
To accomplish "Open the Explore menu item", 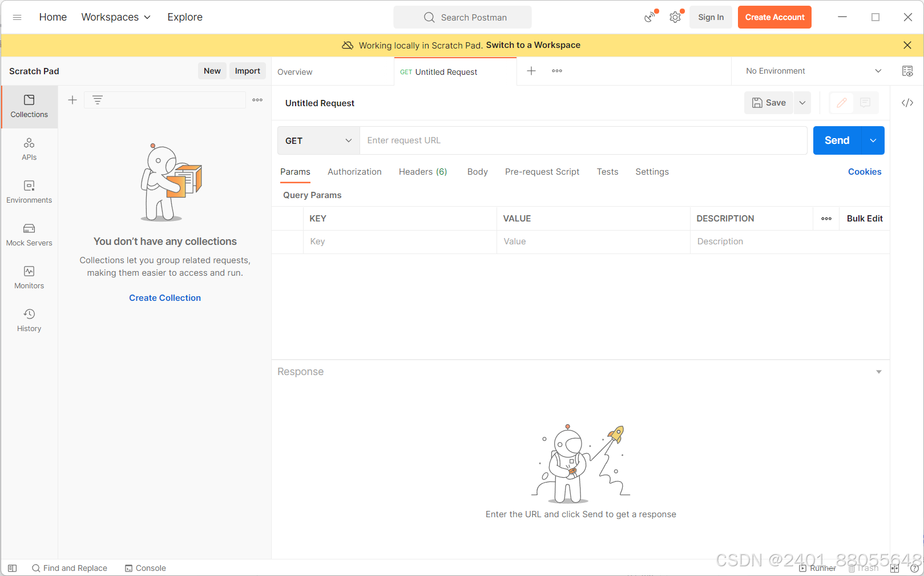I will [x=185, y=17].
